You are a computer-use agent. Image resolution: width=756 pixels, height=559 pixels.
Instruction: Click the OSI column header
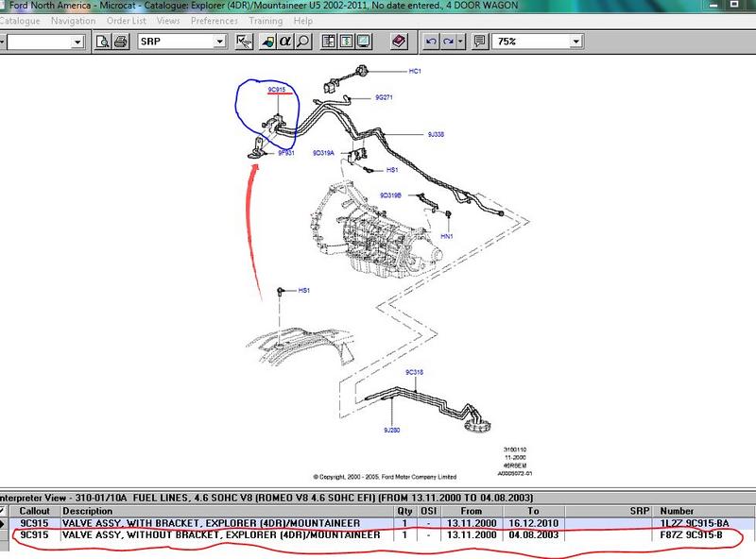[428, 511]
